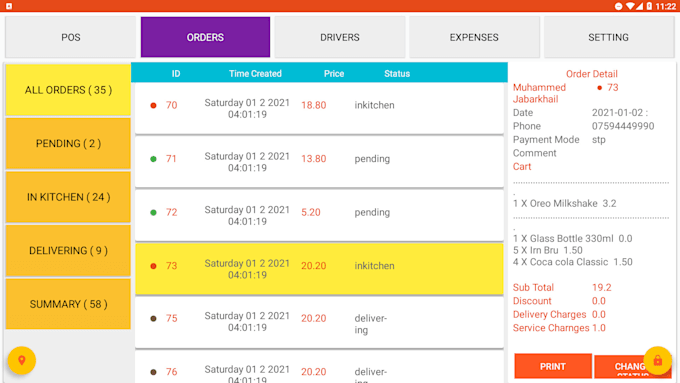
Task: Click the brown status dot of order 76
Action: pos(153,372)
